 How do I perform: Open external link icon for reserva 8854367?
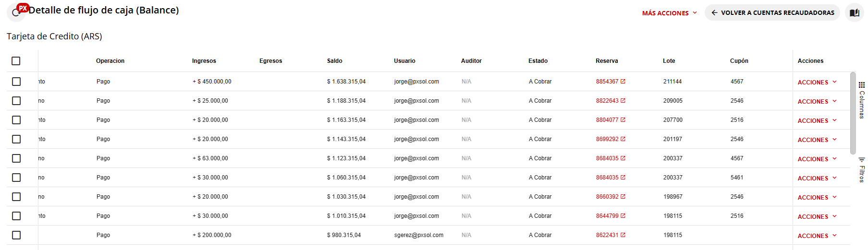[x=623, y=82]
